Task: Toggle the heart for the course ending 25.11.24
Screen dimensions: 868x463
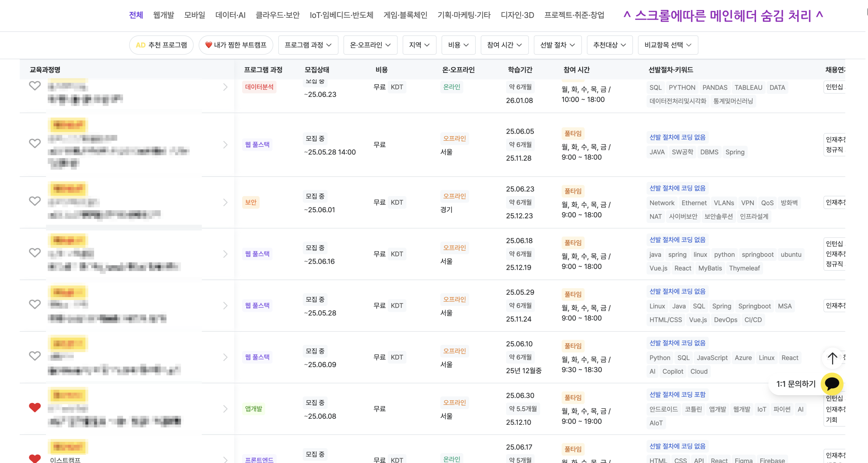Action: (35, 304)
